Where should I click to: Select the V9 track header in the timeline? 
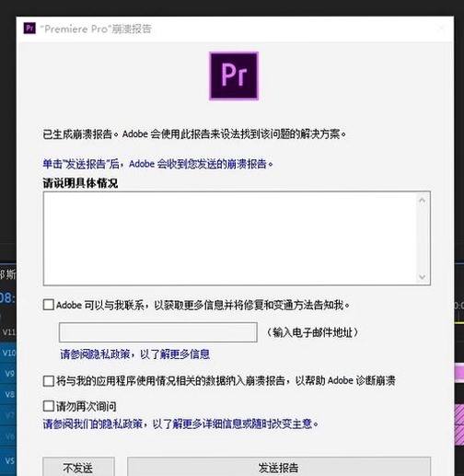pyautogui.click(x=8, y=374)
